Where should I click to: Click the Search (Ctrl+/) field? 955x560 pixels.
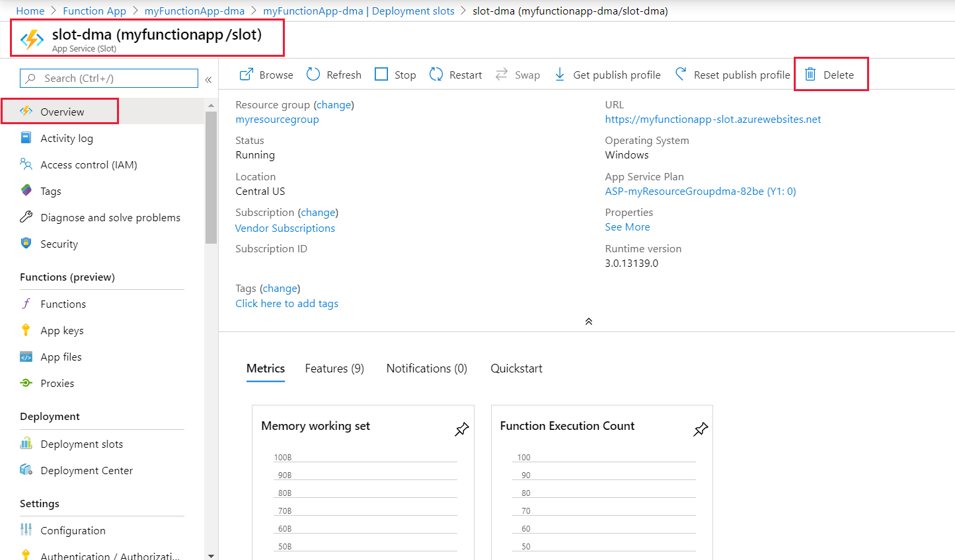[x=108, y=78]
